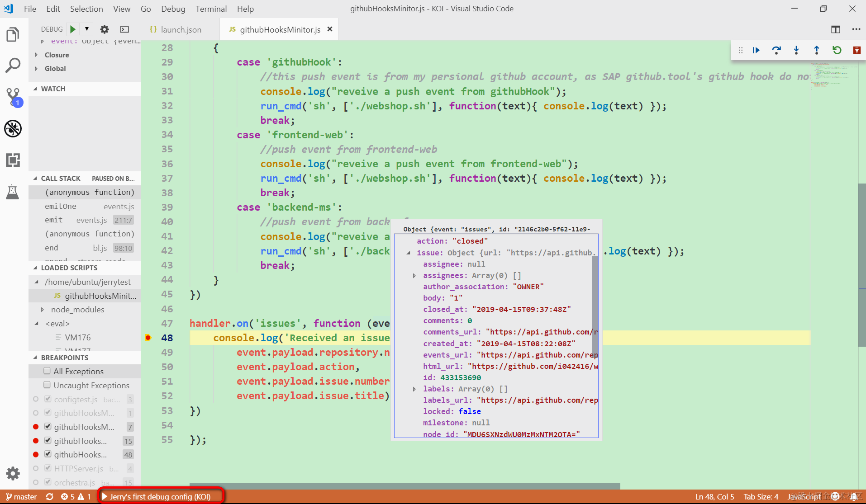This screenshot has width=866, height=504.
Task: Expand the Global scope
Action: 36,68
